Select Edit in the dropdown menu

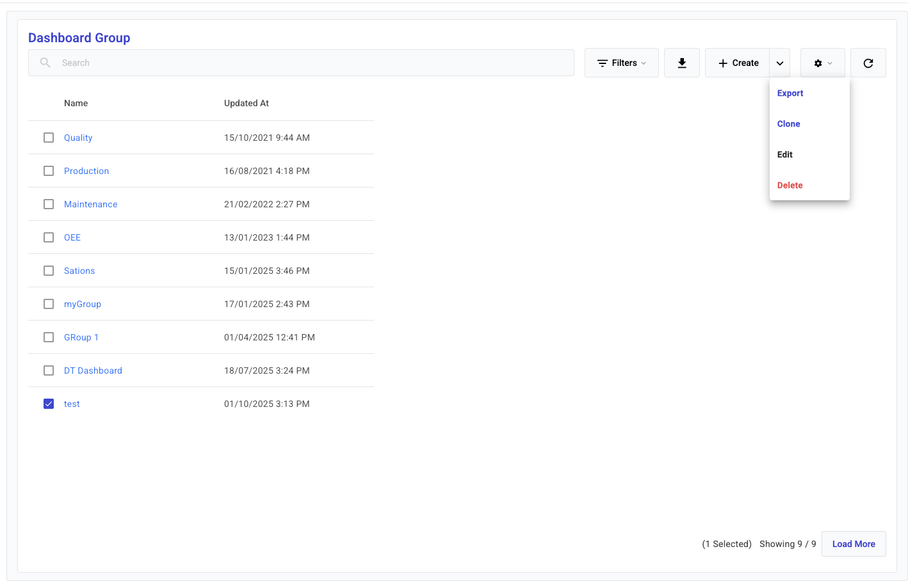click(785, 155)
